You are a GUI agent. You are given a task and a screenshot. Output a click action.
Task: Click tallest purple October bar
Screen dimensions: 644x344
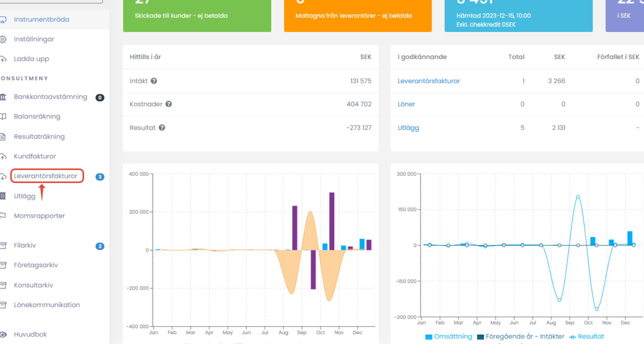(x=332, y=221)
